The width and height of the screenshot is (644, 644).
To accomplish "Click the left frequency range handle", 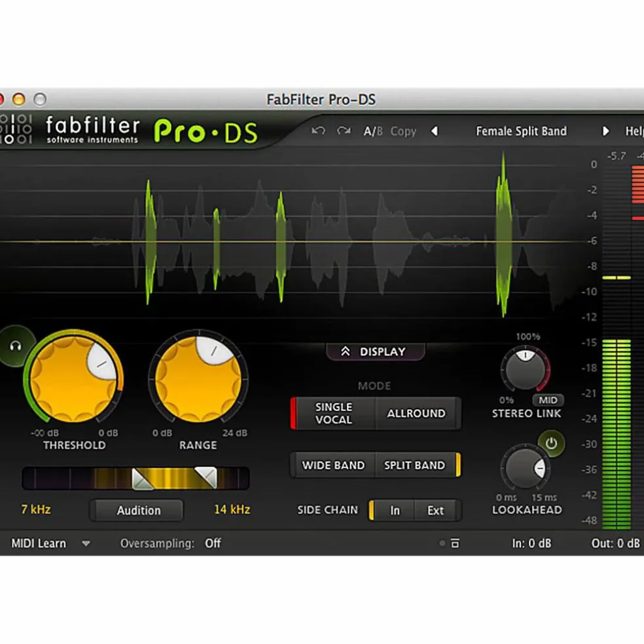I will coord(142,478).
